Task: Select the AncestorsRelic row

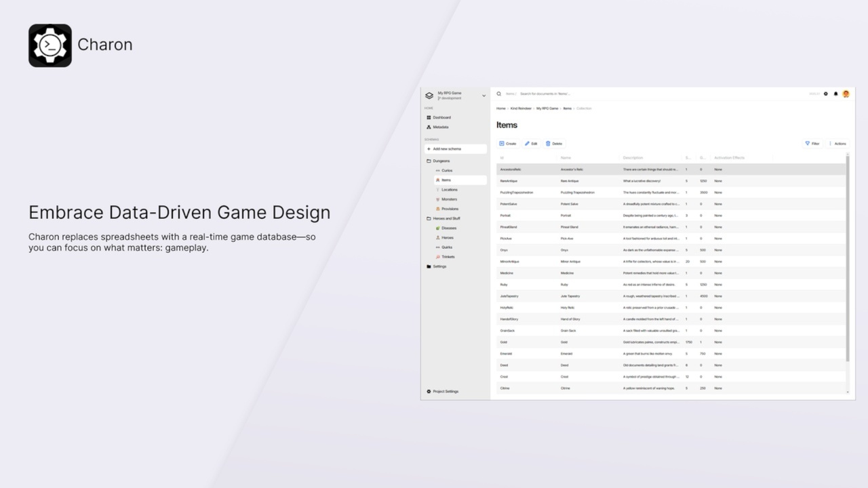Action: pyautogui.click(x=671, y=169)
